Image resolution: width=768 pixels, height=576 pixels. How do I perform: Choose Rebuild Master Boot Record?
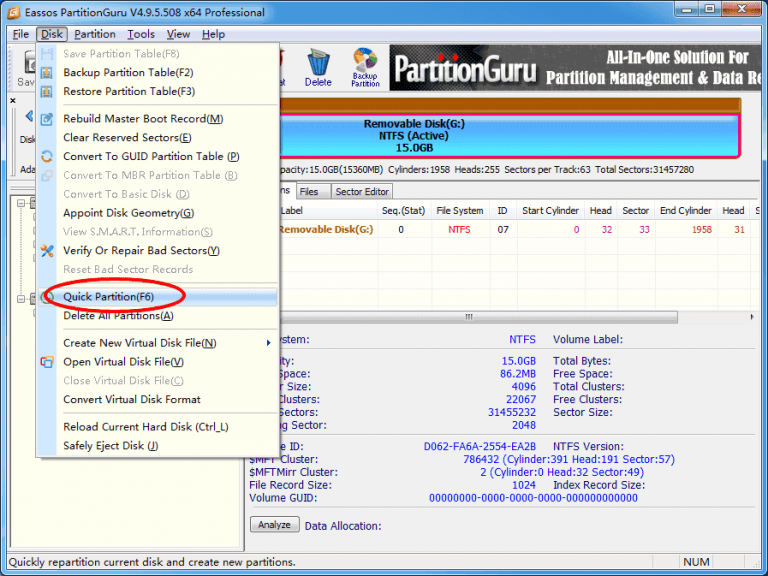point(157,119)
